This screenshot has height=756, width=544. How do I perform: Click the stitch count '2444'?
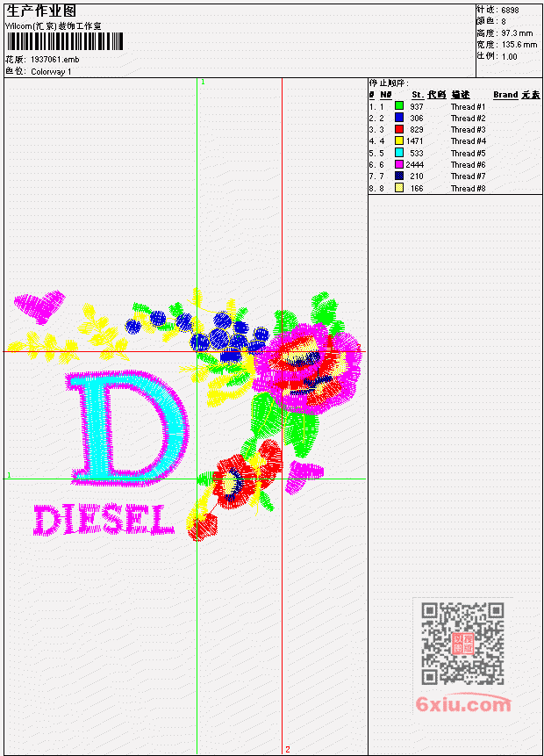tap(414, 165)
